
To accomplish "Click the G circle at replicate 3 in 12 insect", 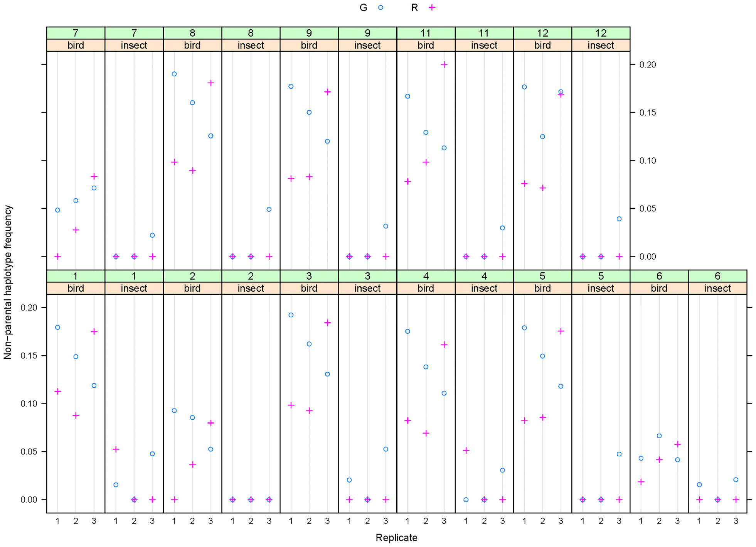I will 619,219.
